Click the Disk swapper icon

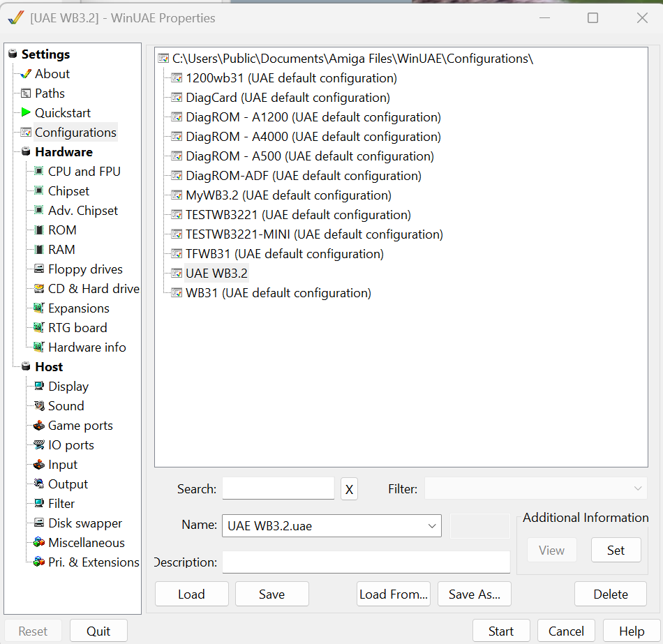point(39,523)
